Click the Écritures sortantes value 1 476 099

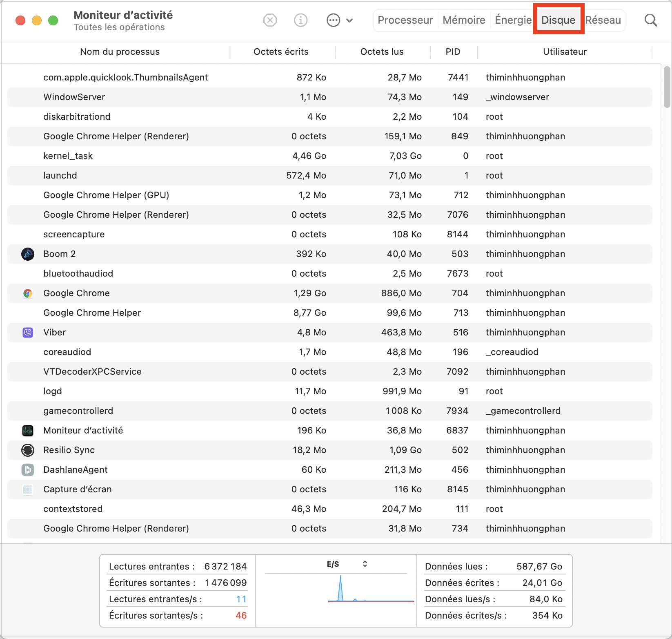tap(226, 583)
